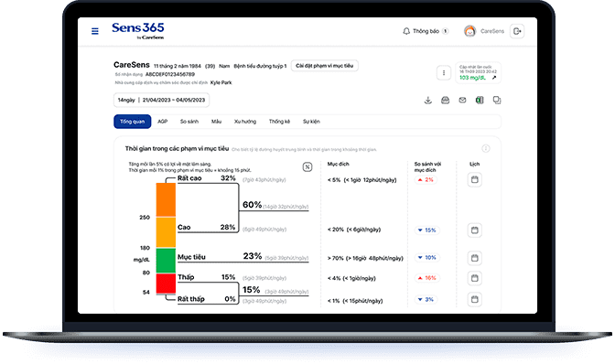615x364 pixels.
Task: Toggle the percent display icon above chart
Action: pos(307,167)
